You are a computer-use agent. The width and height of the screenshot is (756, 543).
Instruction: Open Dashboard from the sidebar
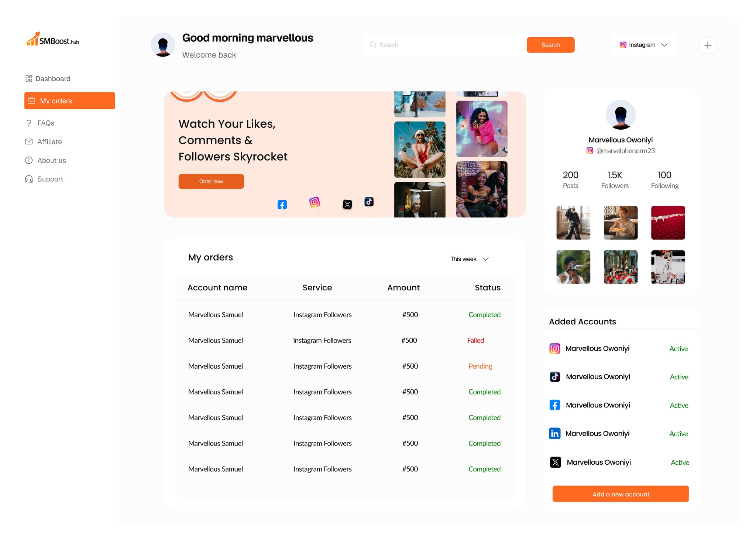pos(48,79)
